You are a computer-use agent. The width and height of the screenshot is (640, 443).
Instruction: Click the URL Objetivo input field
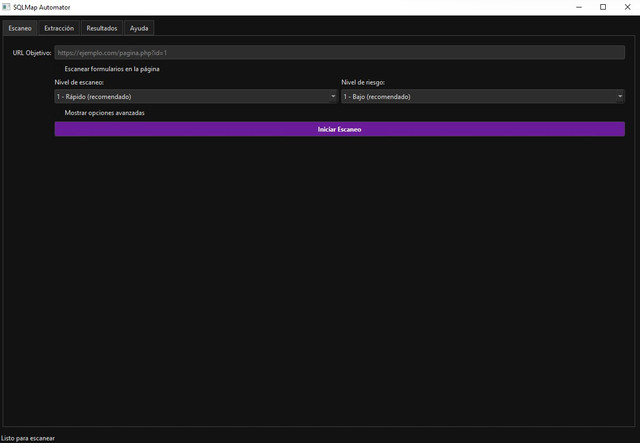pos(339,53)
